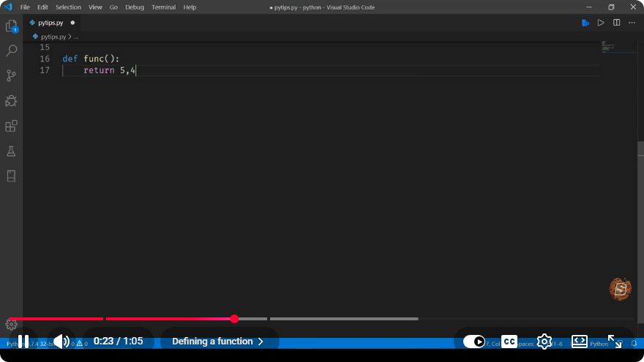
Task: Click the VS Code logo in the title bar
Action: coord(8,7)
